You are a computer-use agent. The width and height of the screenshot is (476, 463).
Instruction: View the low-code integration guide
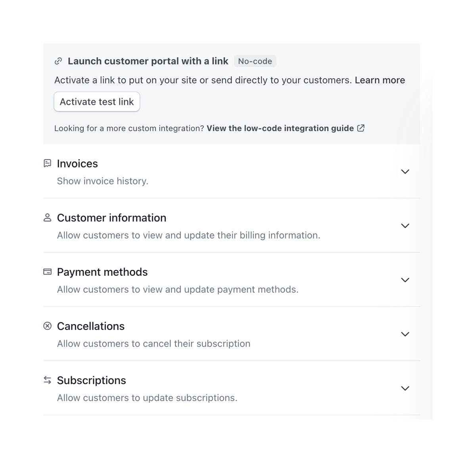pyautogui.click(x=280, y=128)
